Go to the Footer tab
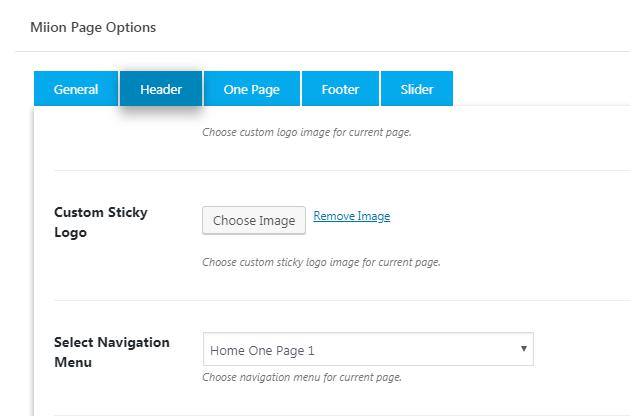 point(340,89)
